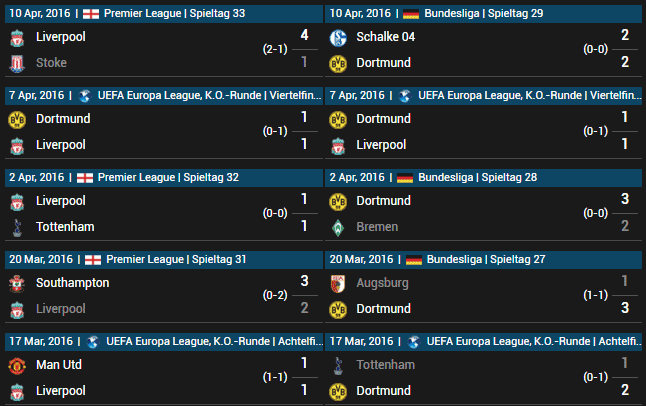
Task: Click Dortmund's final score 3 against Augsburg
Action: coord(625,308)
